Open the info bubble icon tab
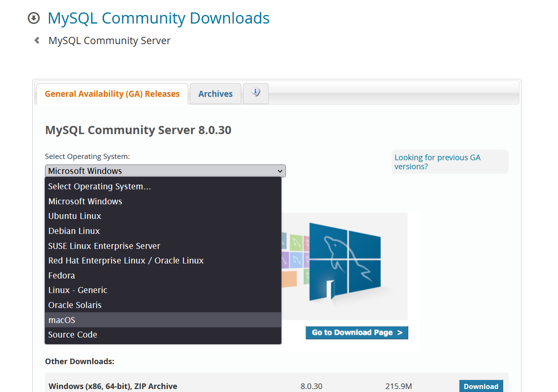The height and width of the screenshot is (392, 558). coord(256,93)
